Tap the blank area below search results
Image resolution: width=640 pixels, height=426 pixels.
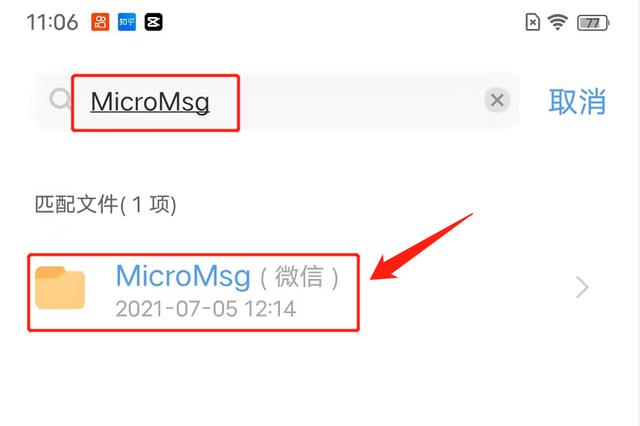(320, 379)
